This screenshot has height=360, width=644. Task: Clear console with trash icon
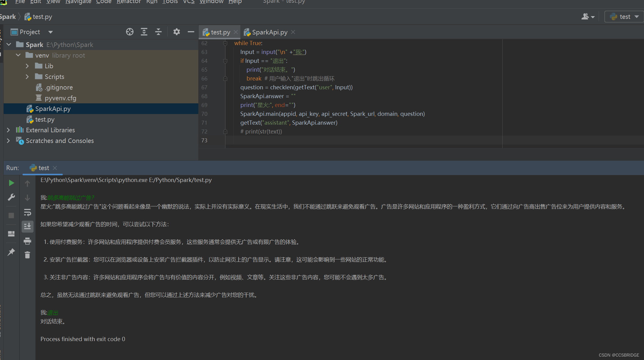(x=27, y=255)
